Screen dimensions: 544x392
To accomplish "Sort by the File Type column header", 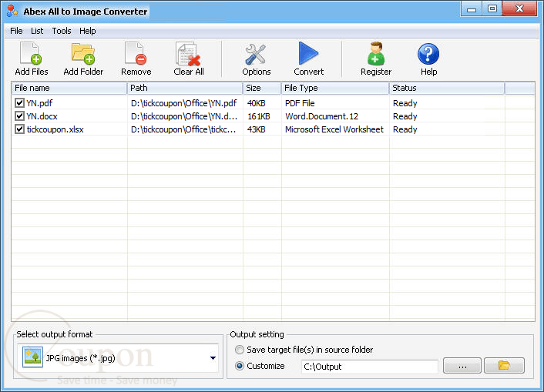I will click(x=335, y=88).
